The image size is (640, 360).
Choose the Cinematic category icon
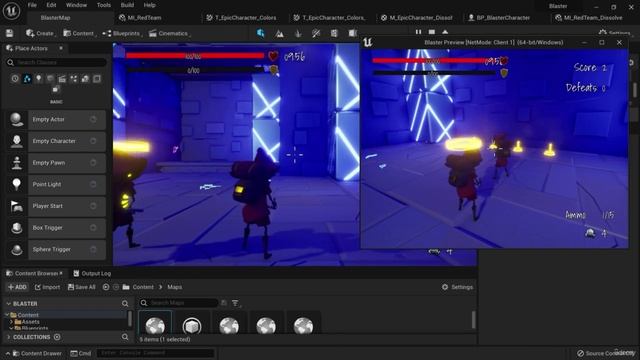[x=62, y=78]
